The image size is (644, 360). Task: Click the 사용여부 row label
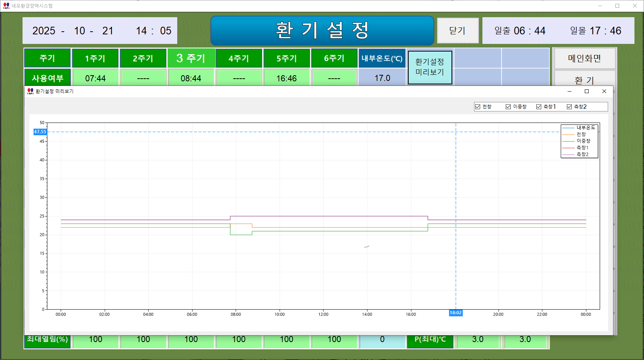coord(47,78)
